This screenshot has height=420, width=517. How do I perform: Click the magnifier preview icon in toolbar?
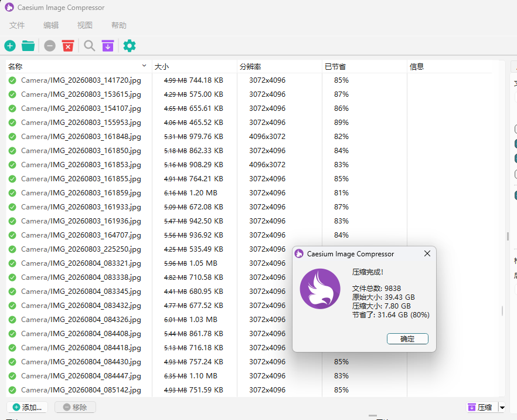coord(89,46)
